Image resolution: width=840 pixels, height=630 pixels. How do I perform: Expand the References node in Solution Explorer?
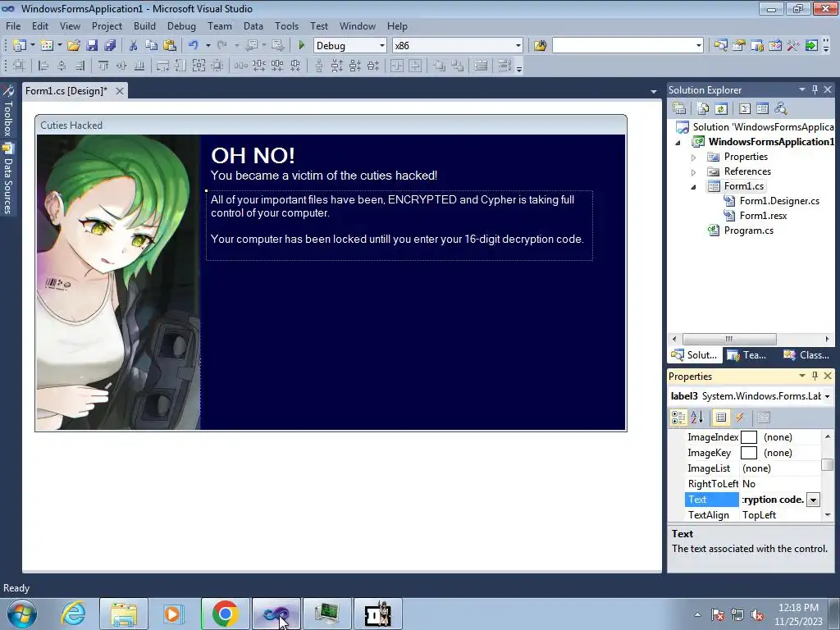pyautogui.click(x=693, y=172)
